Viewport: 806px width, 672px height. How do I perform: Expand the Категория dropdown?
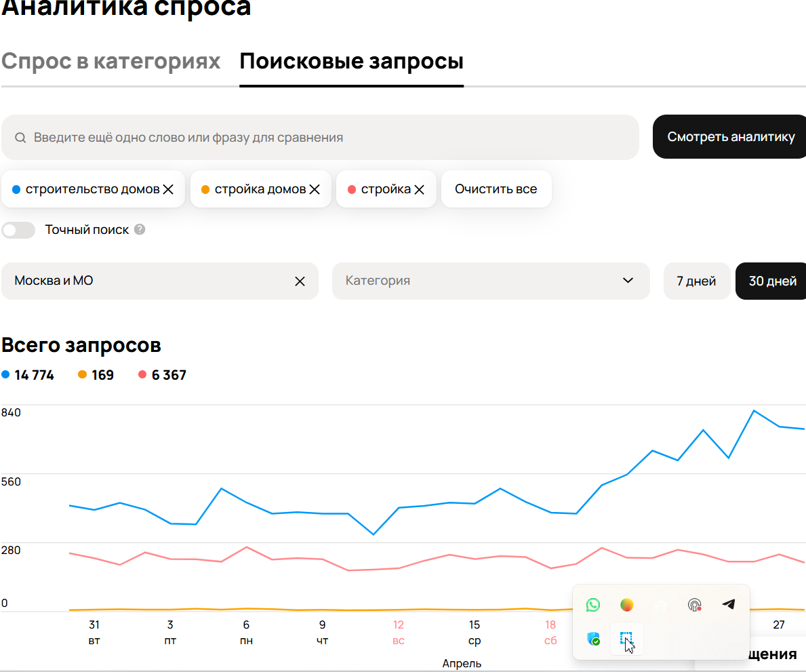(x=490, y=281)
